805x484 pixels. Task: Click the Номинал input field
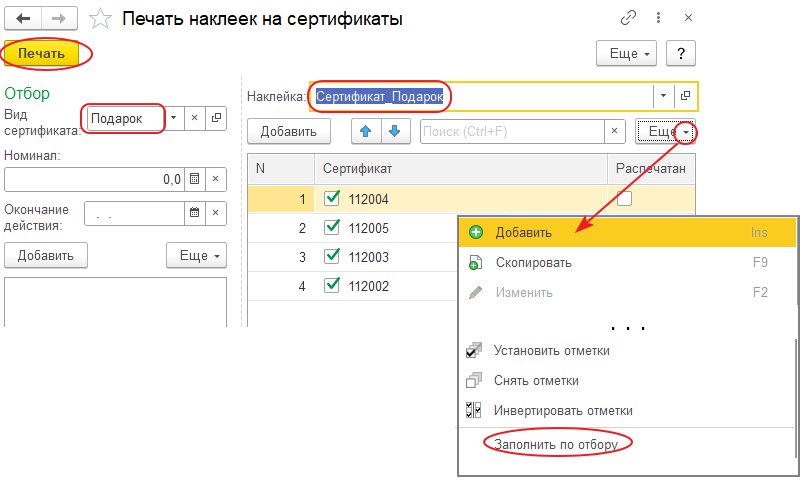point(94,179)
